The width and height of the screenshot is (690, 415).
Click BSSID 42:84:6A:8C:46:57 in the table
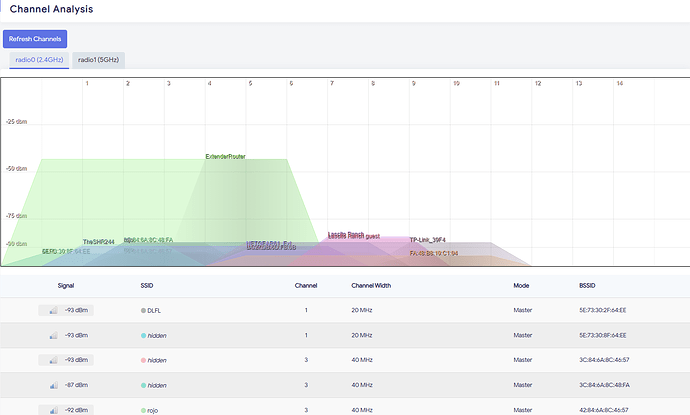[x=604, y=410]
